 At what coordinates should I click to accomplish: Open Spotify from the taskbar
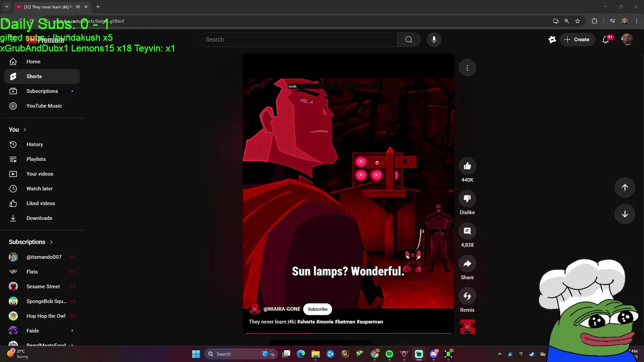click(389, 354)
